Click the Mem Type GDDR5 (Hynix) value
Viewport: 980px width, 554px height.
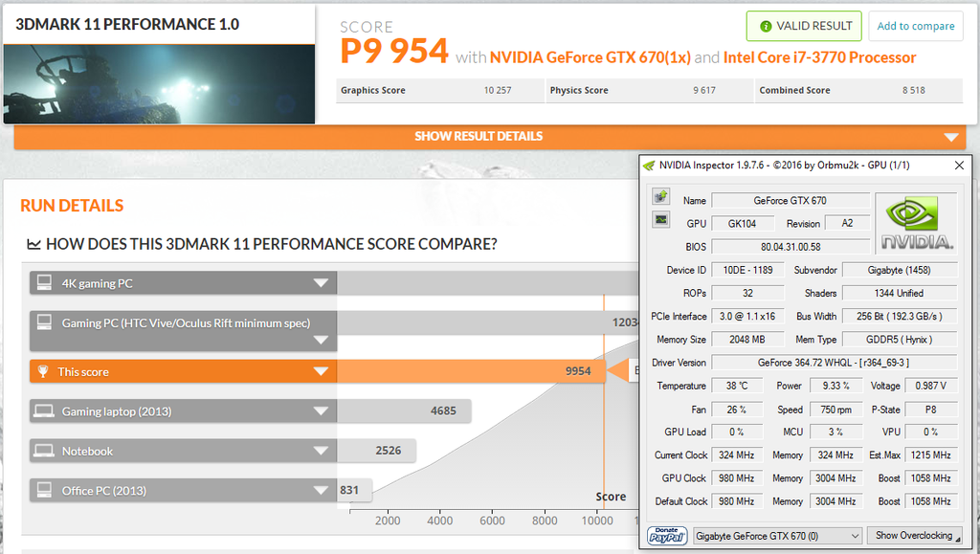point(900,339)
